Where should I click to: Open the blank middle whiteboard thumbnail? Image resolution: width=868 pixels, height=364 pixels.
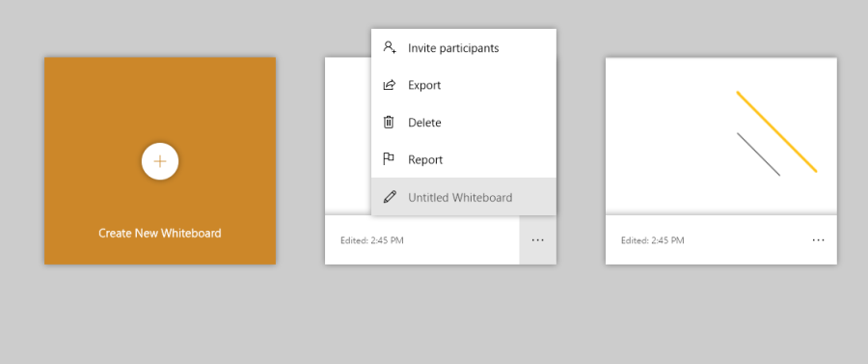coord(347,136)
